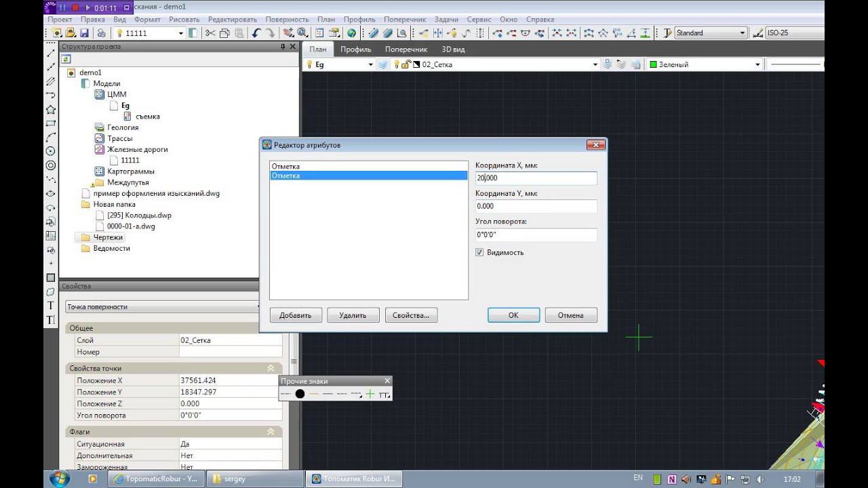Click the Координата X input field
868x488 pixels.
536,178
